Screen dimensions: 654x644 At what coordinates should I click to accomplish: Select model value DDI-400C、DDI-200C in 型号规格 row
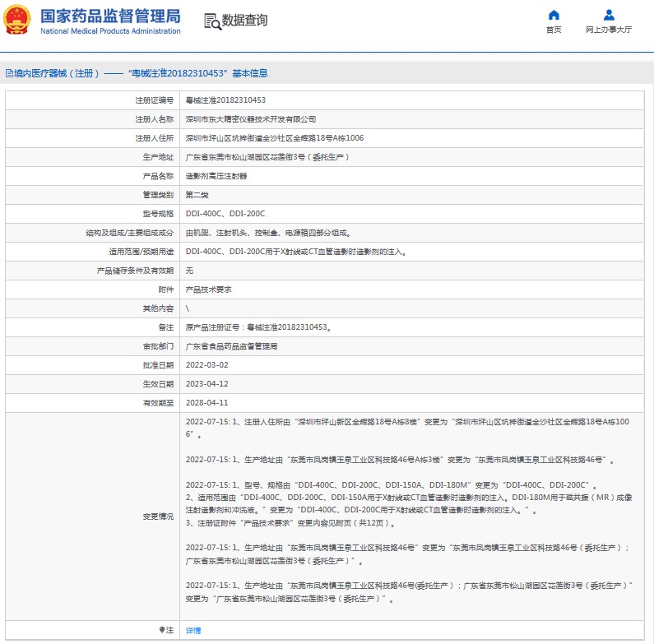coord(225,214)
